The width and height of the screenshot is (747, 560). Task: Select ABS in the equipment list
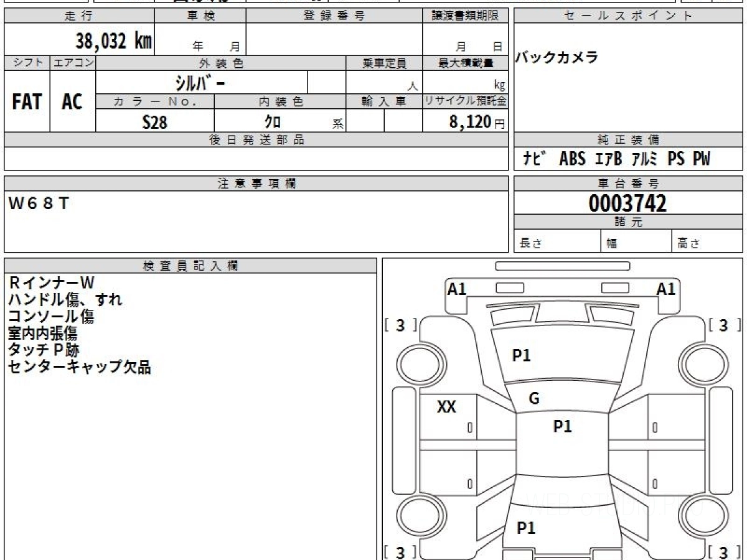(x=572, y=159)
